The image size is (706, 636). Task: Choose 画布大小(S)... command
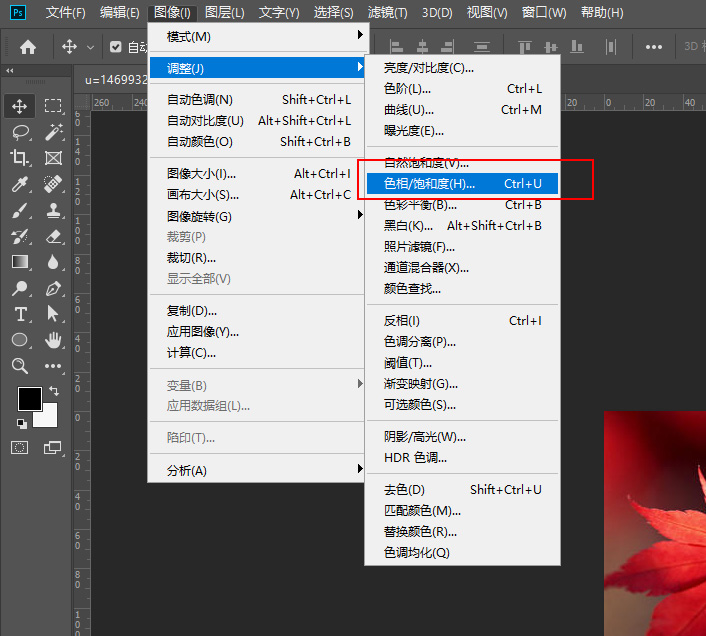[x=257, y=195]
